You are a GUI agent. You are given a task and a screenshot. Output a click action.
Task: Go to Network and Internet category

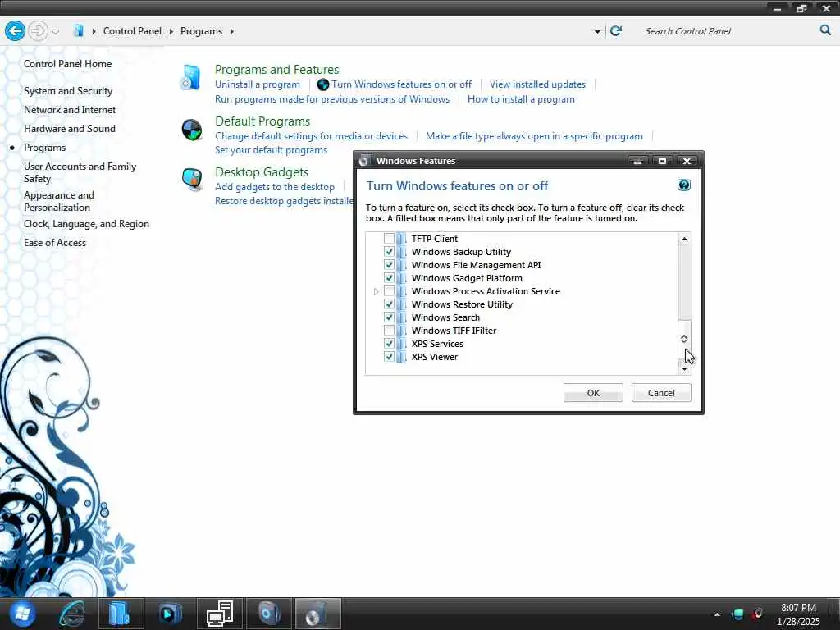coord(70,110)
